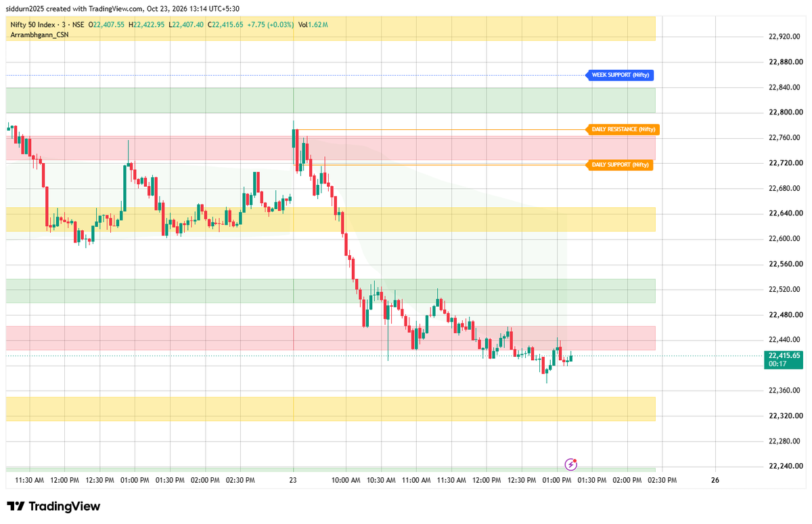Click the 22,840.00 price axis label

(x=786, y=87)
